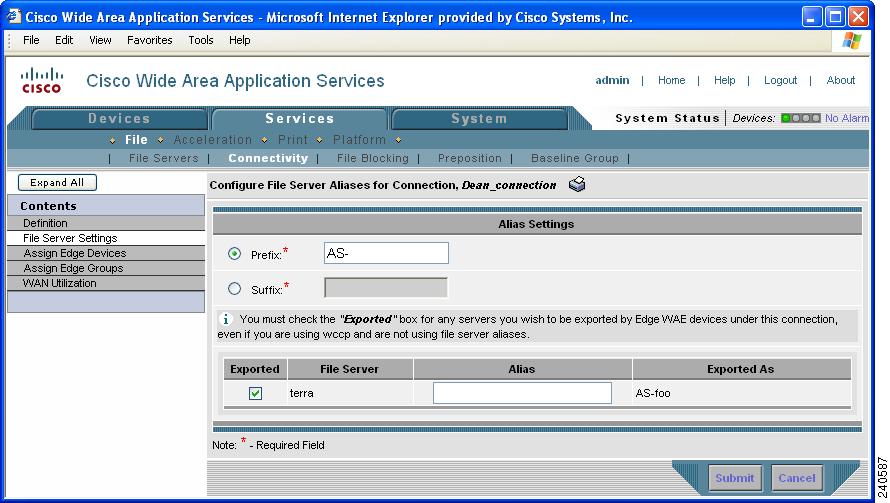Switch to the System tab
Viewport: 890px width, 503px height.
pos(478,119)
